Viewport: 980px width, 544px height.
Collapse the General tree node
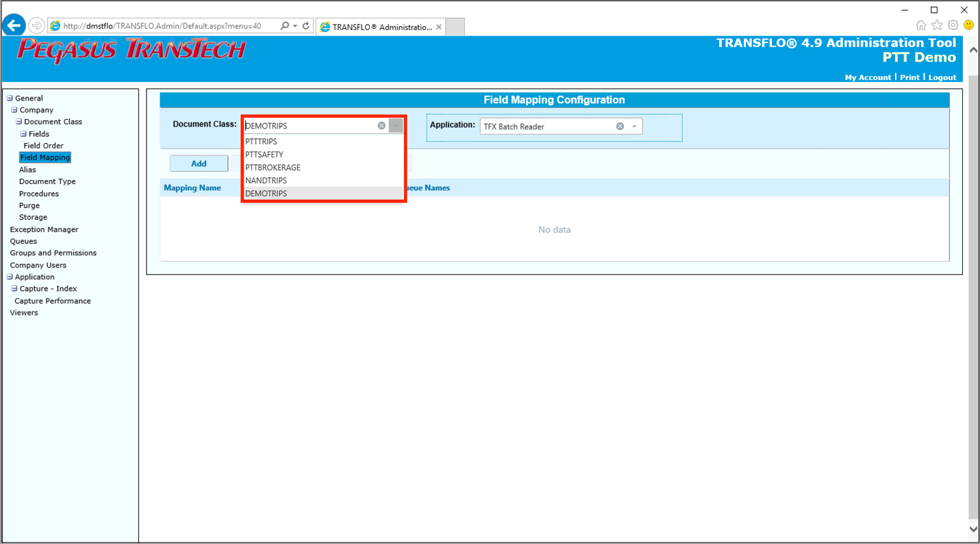(10, 99)
